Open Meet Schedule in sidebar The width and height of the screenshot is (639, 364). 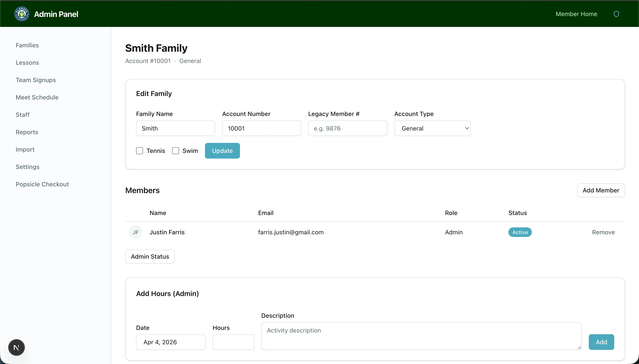tap(37, 97)
